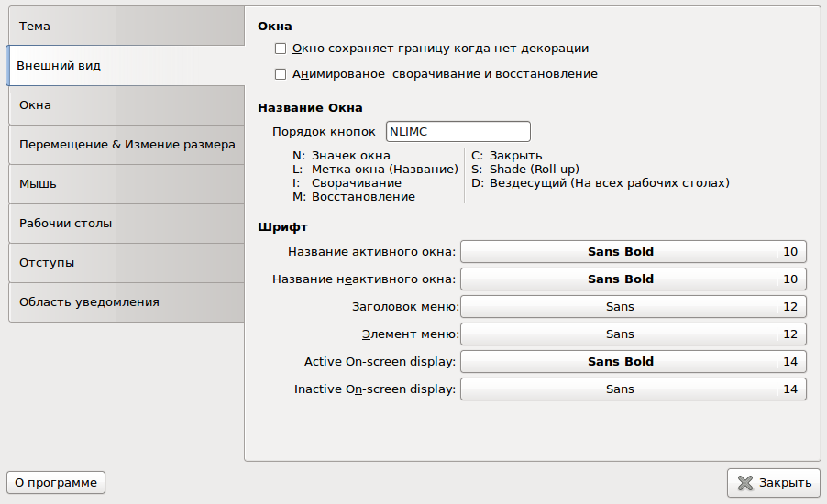Open the Тема tab

click(x=126, y=27)
